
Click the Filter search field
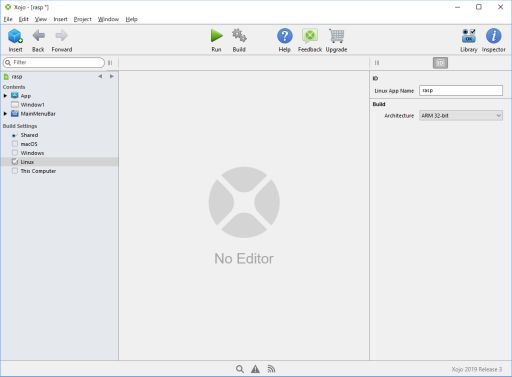pos(54,62)
